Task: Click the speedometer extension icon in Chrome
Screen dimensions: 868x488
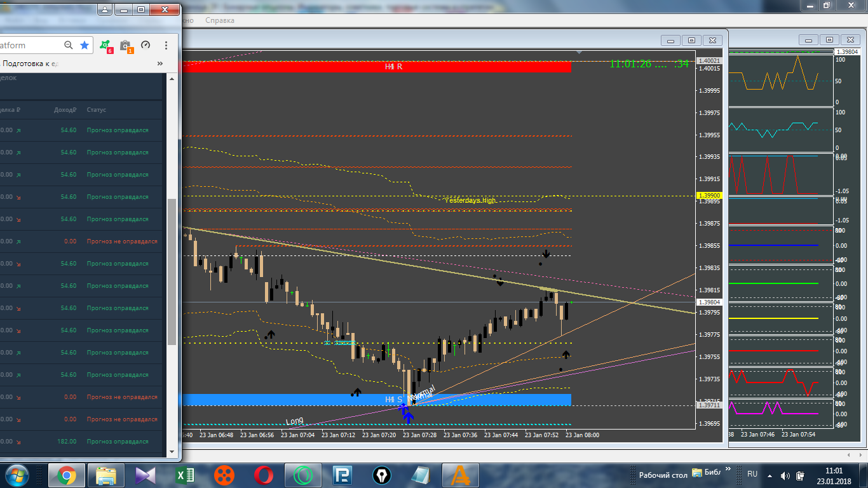Action: point(146,45)
